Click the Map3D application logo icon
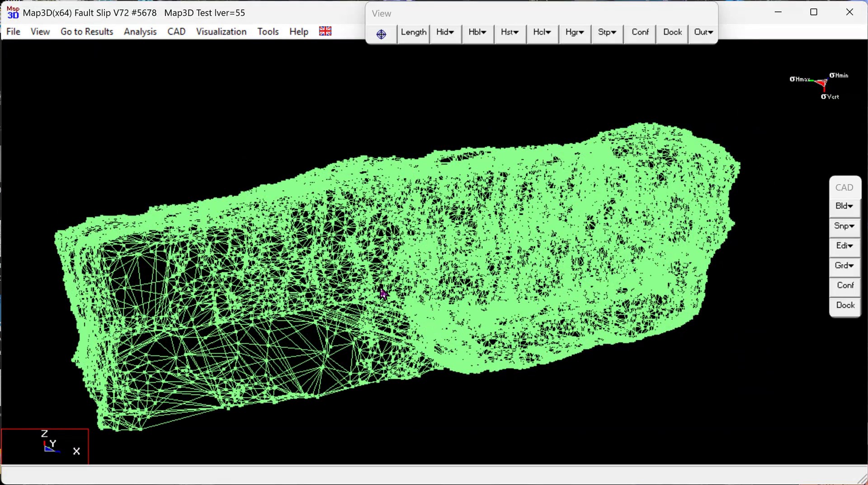This screenshot has height=485, width=868. (13, 12)
